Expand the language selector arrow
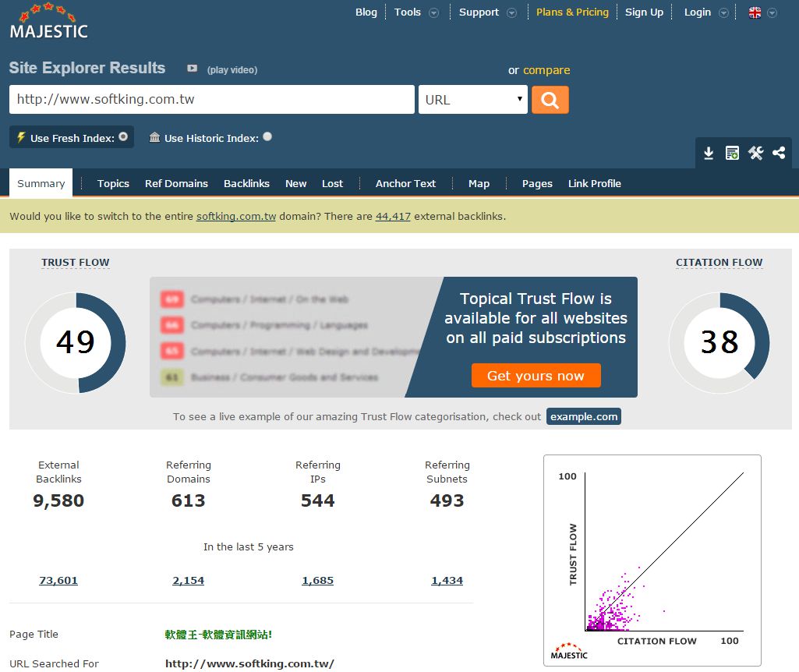The image size is (799, 672). click(772, 12)
